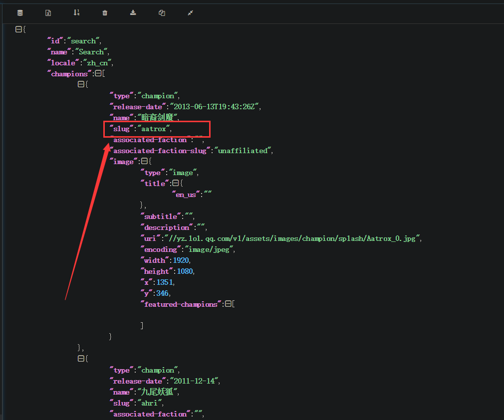Click the "id" key text
The image size is (504, 420).
(x=55, y=41)
